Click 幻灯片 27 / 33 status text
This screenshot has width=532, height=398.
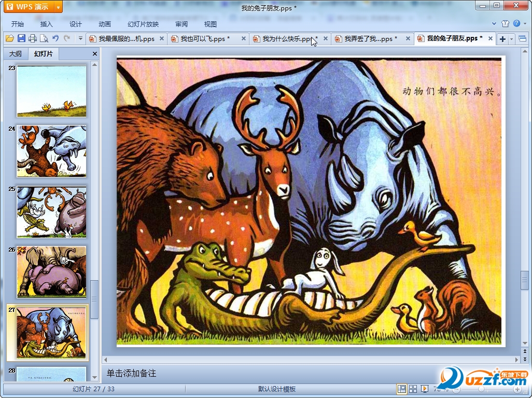(x=94, y=389)
